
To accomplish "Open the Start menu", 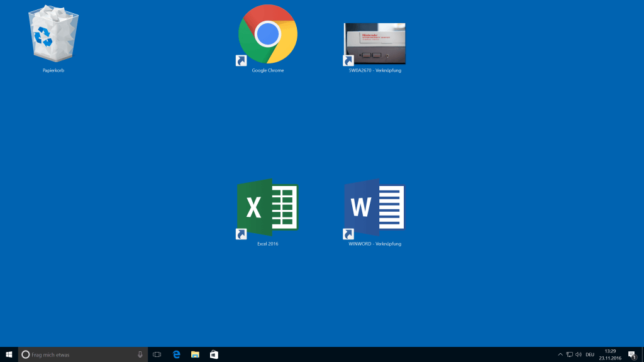I will tap(8, 354).
